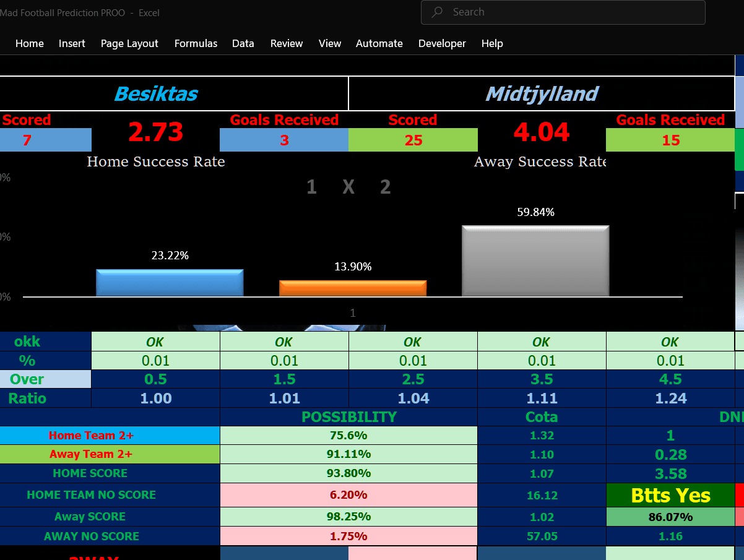Select the Over 3.5 cell
This screenshot has width=744, height=560.
click(x=542, y=379)
